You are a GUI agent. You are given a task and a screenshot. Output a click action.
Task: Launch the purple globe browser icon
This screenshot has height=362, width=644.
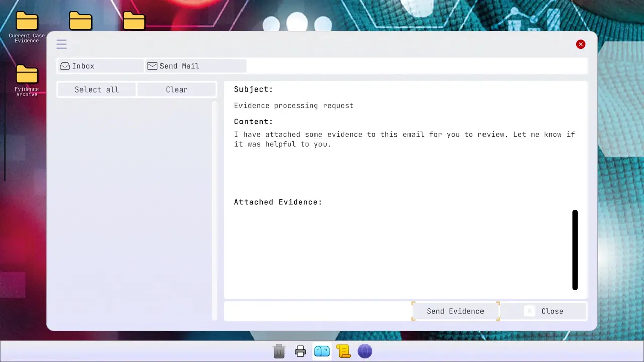(365, 351)
